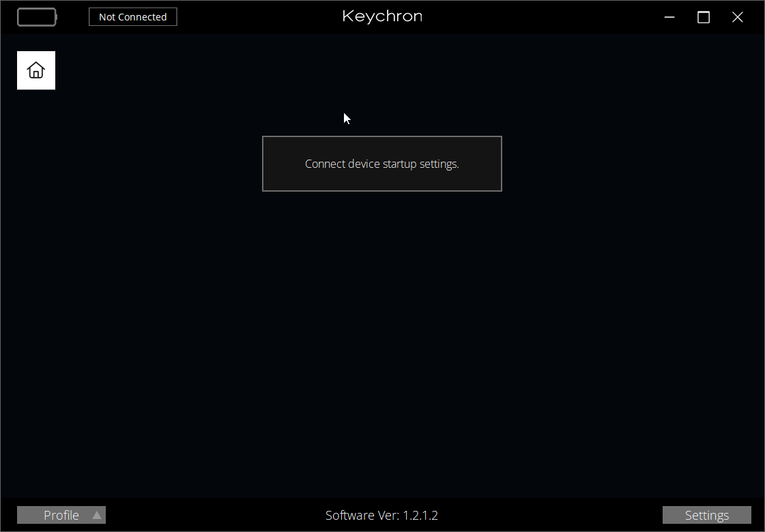Screen dimensions: 765x532
Task: Click the Settings button
Action: pos(706,515)
